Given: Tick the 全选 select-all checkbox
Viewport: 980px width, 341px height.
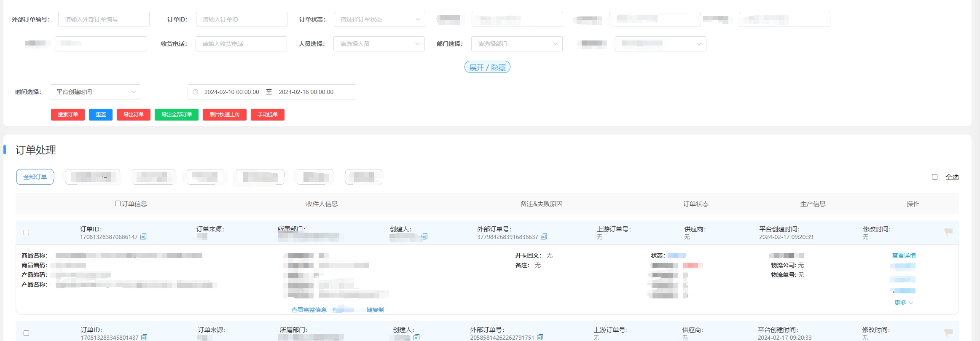Looking at the screenshot, I should click(934, 177).
